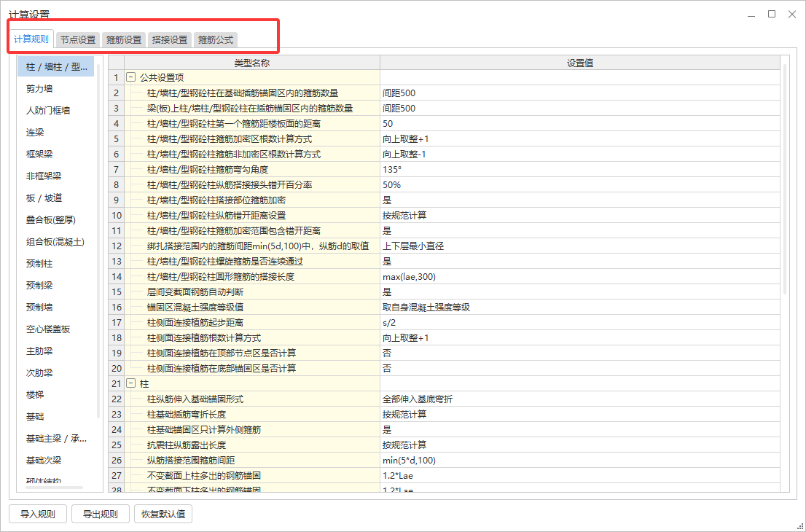Screen dimensions: 806x532
Task: Collapse the 柱 section
Action: [x=132, y=383]
